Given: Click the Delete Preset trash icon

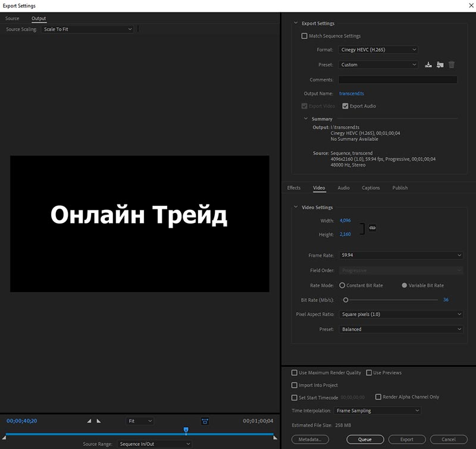Looking at the screenshot, I should (x=452, y=65).
